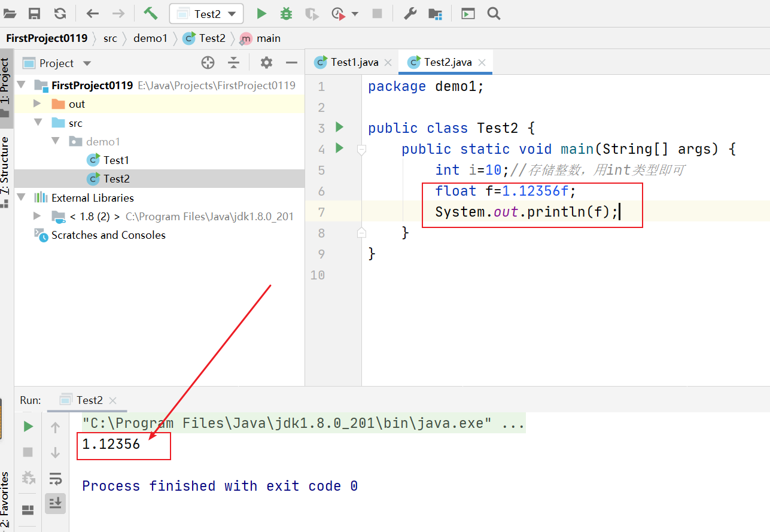This screenshot has width=770, height=532.
Task: Click the Open folder icon in the toolbar
Action: [x=10, y=13]
